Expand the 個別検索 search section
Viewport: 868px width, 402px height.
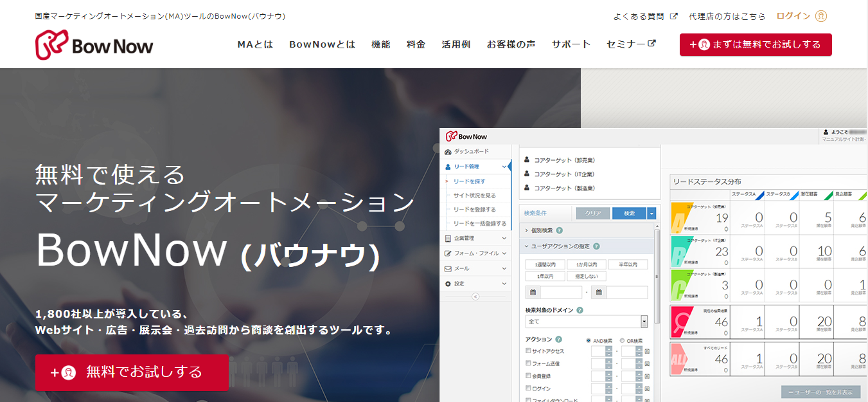(x=527, y=230)
